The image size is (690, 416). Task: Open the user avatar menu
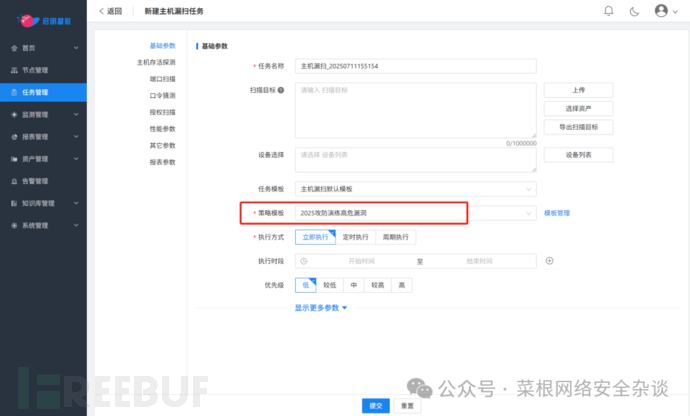tap(661, 11)
